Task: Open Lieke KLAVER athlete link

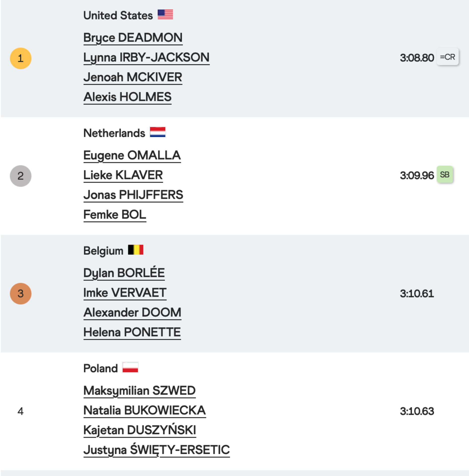Action: tap(123, 175)
